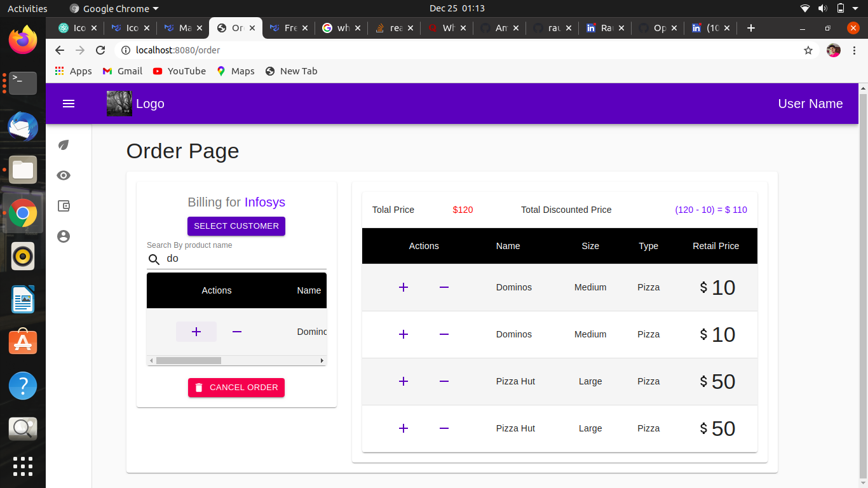The height and width of the screenshot is (488, 868).
Task: Click the search magnifier icon
Action: tap(154, 259)
